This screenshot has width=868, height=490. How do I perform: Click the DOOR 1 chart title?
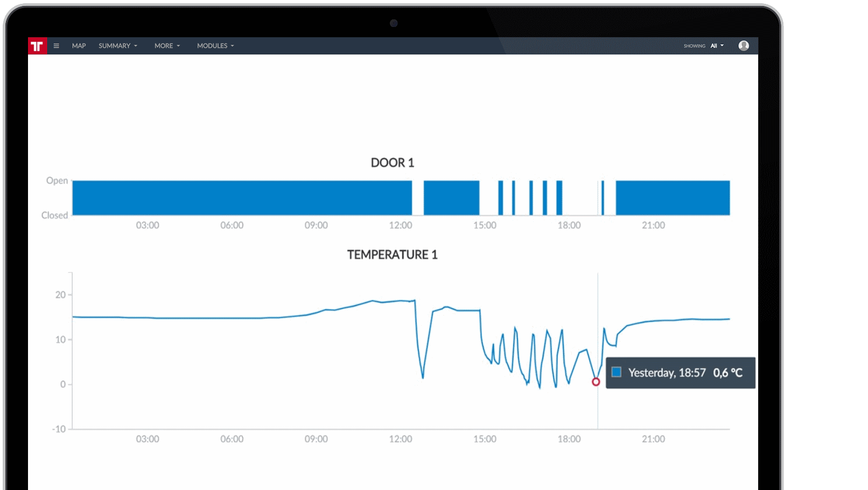[393, 163]
